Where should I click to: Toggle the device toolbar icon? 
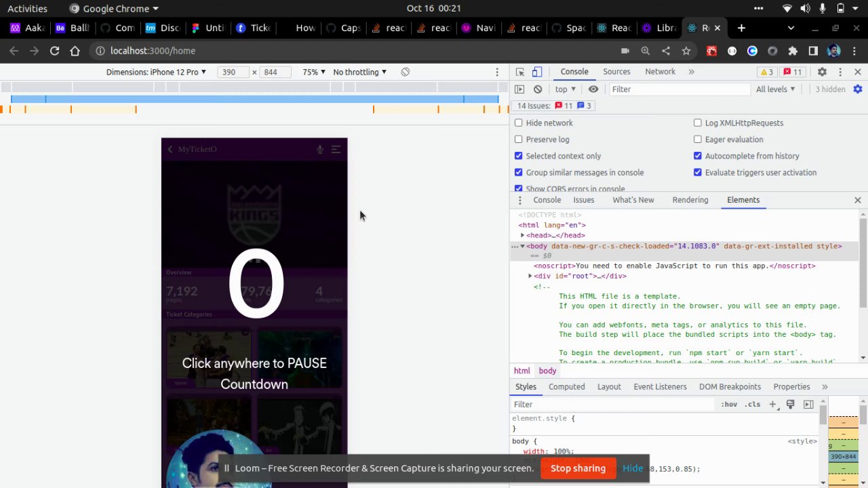click(x=536, y=72)
